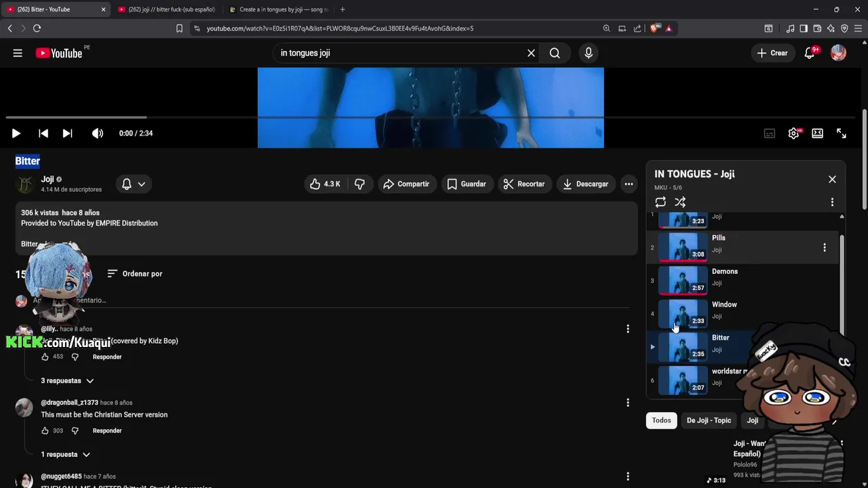Toggle playlist shuffle
Viewport: 868px width, 488px height.
coord(680,202)
